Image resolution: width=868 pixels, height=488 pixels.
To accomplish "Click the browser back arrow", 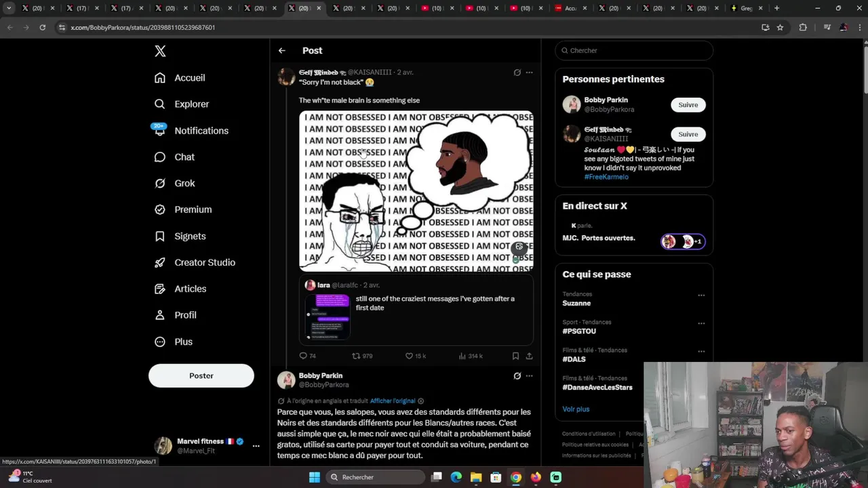I will [x=9, y=27].
